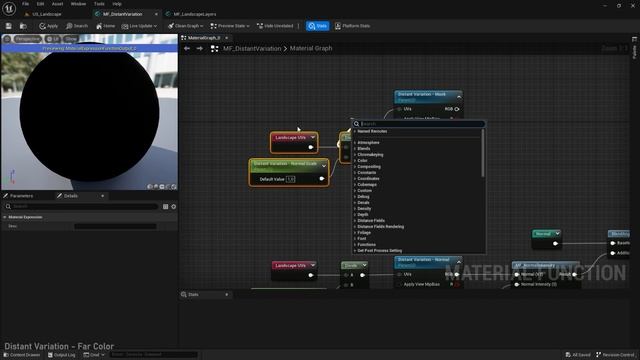Viewport: 640px width, 360px height.
Task: Select the last preview mesh icon in the viewport corner
Action: [x=174, y=187]
